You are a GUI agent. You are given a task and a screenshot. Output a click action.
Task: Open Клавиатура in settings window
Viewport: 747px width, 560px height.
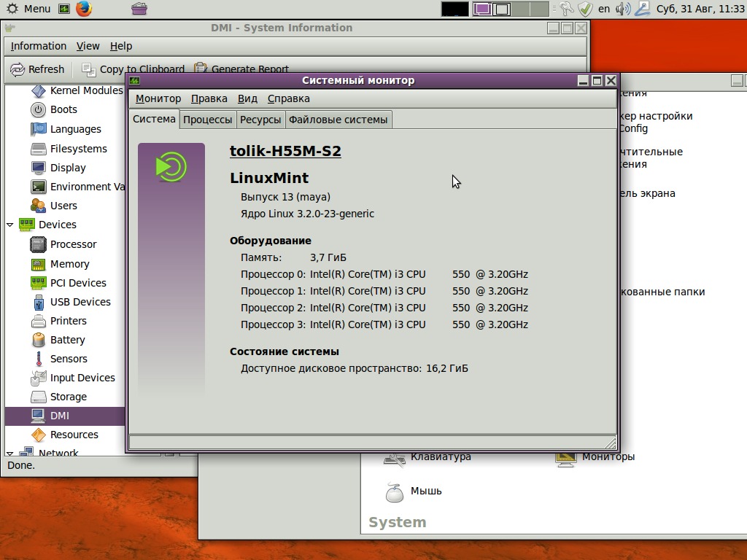click(427, 458)
